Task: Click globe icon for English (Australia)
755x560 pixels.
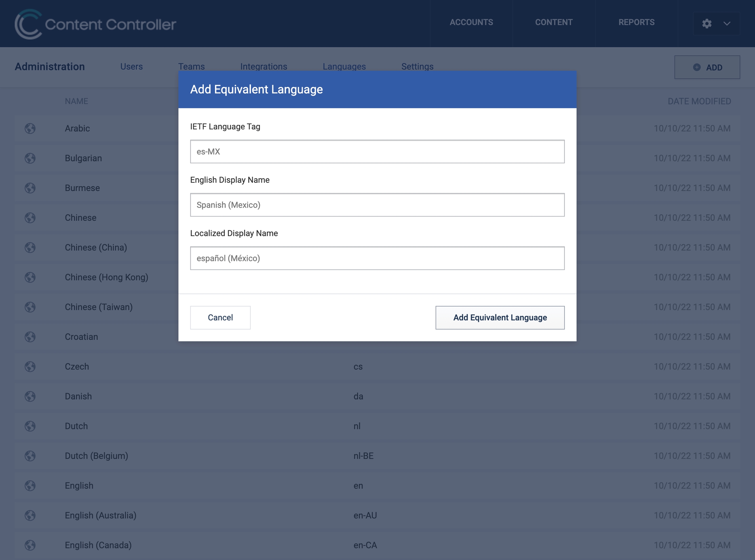Action: (30, 515)
